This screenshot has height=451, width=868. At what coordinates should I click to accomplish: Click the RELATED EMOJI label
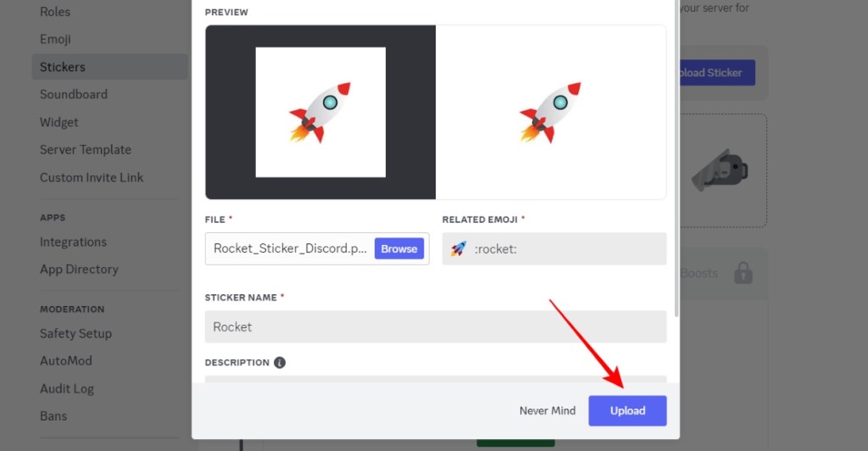(x=480, y=220)
